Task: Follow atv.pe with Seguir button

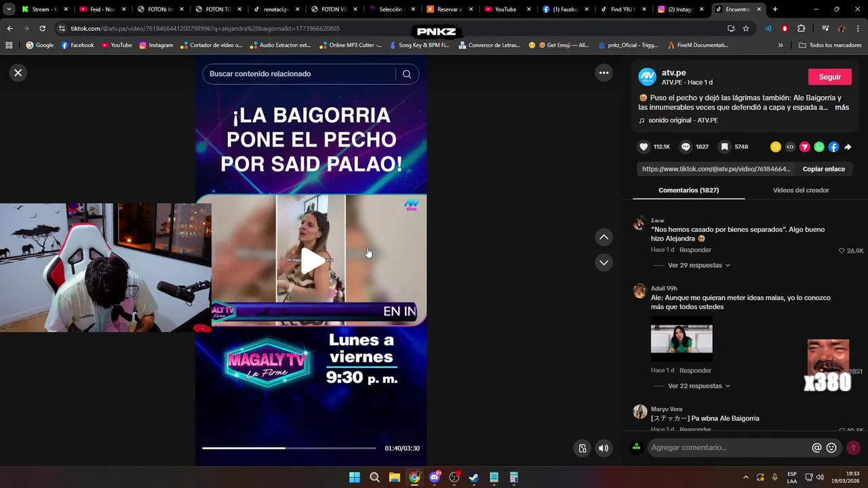Action: [x=829, y=77]
